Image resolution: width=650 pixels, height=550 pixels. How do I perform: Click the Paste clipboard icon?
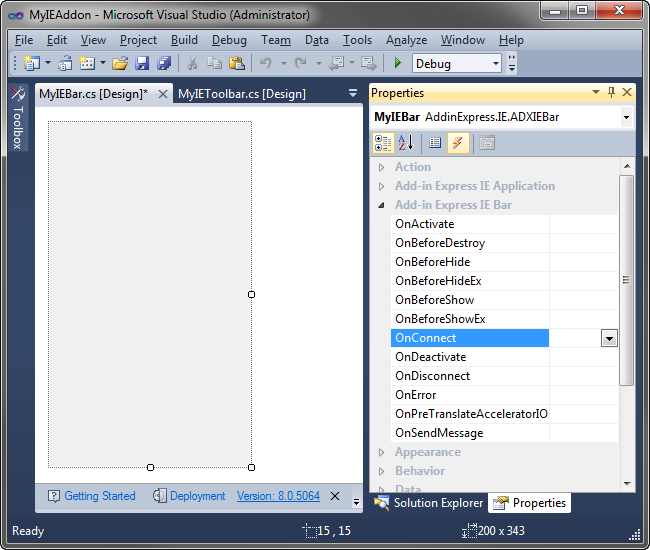tap(237, 63)
